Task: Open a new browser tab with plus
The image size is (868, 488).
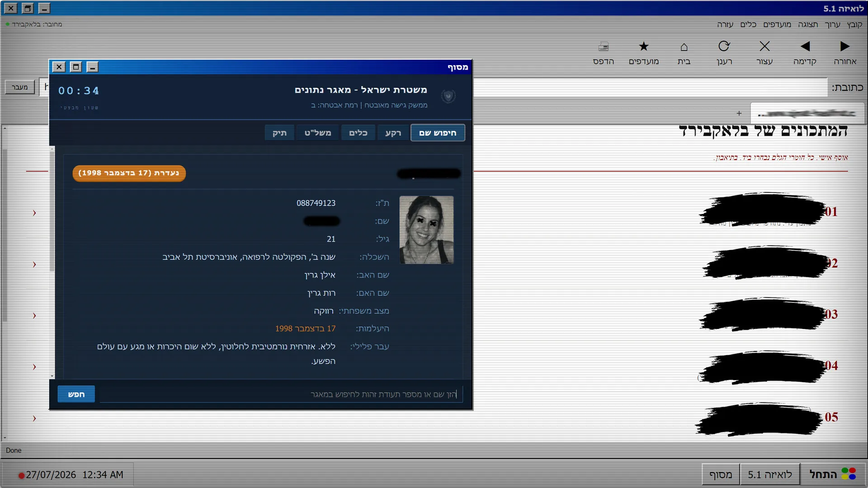Action: tap(739, 113)
